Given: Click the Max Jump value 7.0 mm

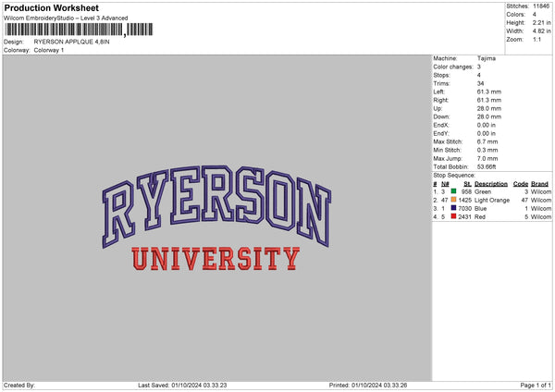Looking at the screenshot, I should click(x=487, y=158).
